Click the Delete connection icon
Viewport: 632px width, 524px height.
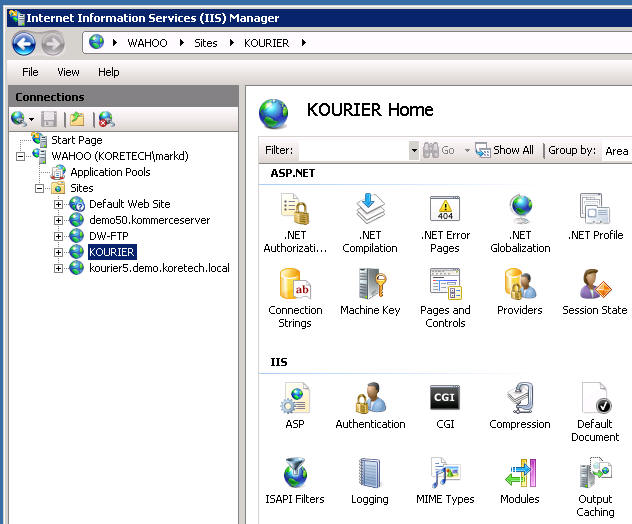(x=106, y=119)
